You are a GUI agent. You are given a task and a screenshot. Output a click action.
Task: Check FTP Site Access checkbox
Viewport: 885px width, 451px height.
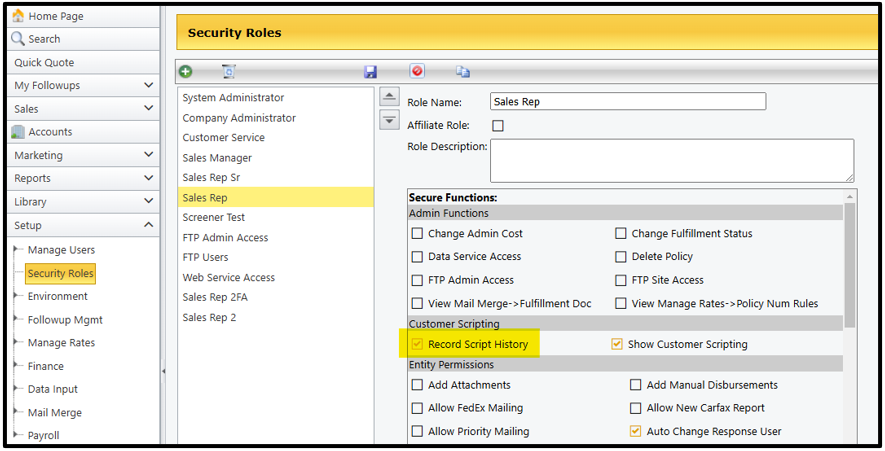click(x=621, y=280)
